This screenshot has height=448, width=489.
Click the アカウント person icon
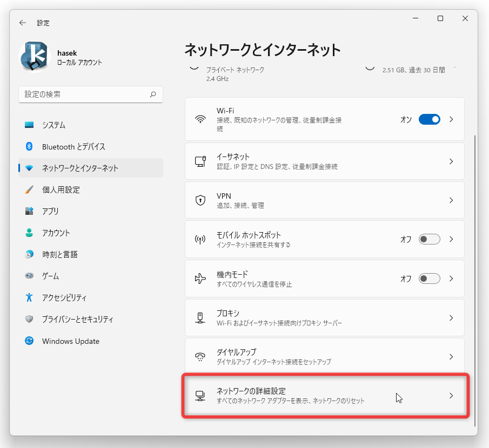coord(29,233)
